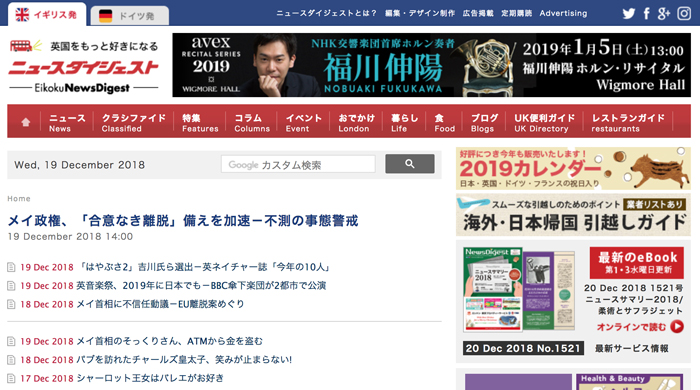This screenshot has width=700, height=390.
Task: Open パブを訪れたチャールズ皇太子 article link
Action: click(184, 360)
